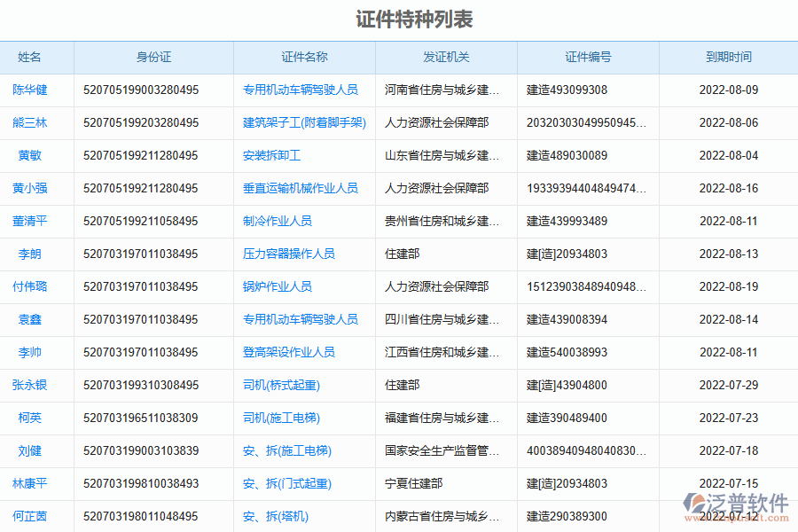Screen dimensions: 798x532
Task: Open record for 袁鑫
Action: point(29,319)
